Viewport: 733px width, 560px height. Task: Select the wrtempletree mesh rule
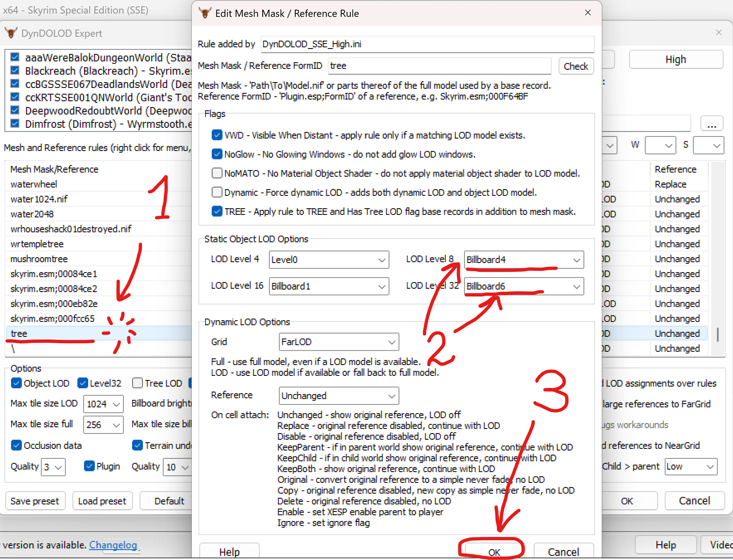click(x=37, y=244)
